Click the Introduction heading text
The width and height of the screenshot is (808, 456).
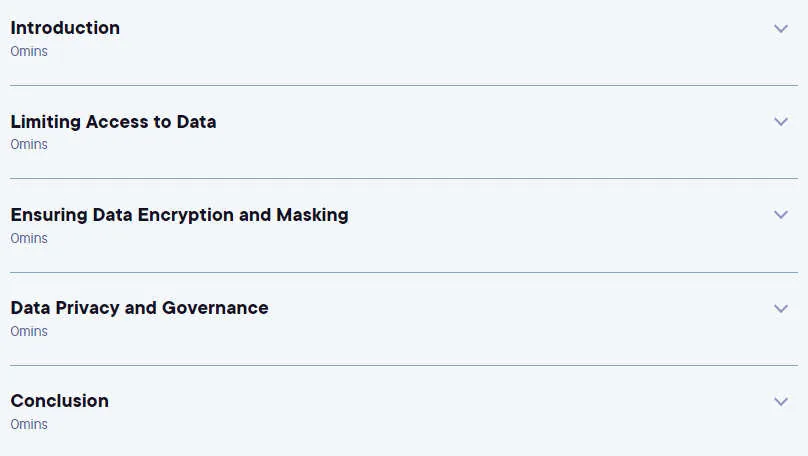pyautogui.click(x=65, y=28)
